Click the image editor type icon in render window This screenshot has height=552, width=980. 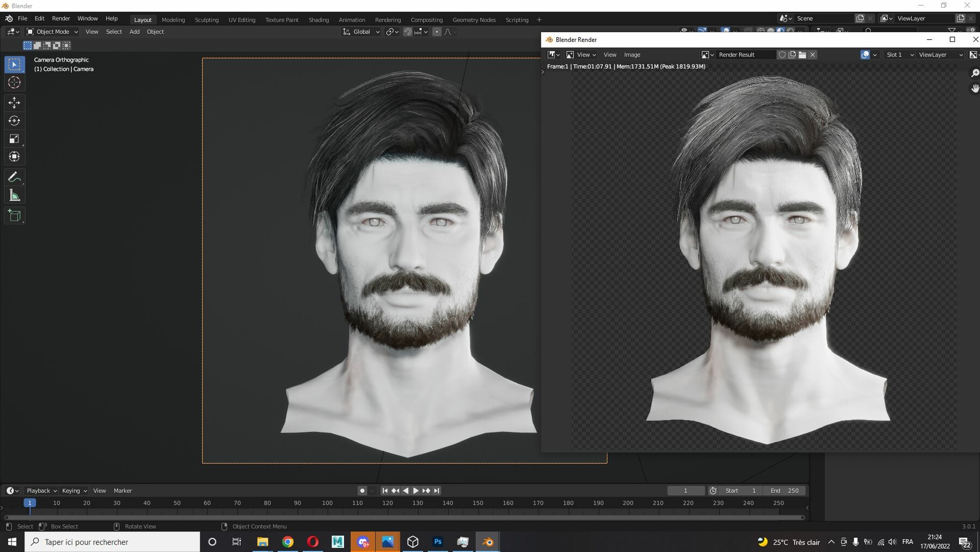554,54
